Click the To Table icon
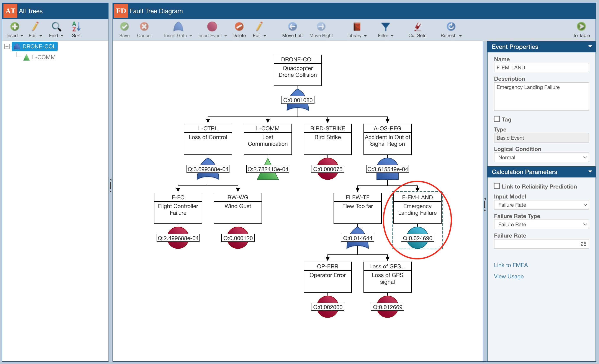 [581, 27]
